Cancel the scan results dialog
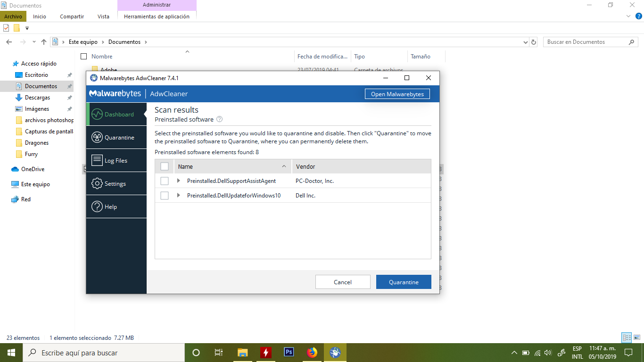 [x=343, y=282]
